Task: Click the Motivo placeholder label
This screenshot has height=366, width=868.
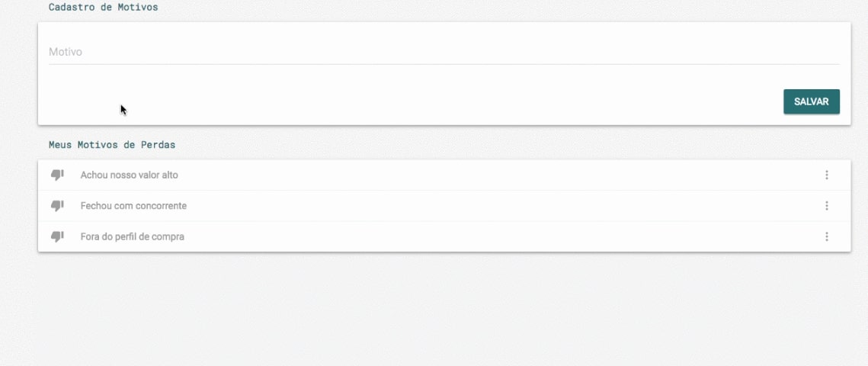Action: pos(66,52)
